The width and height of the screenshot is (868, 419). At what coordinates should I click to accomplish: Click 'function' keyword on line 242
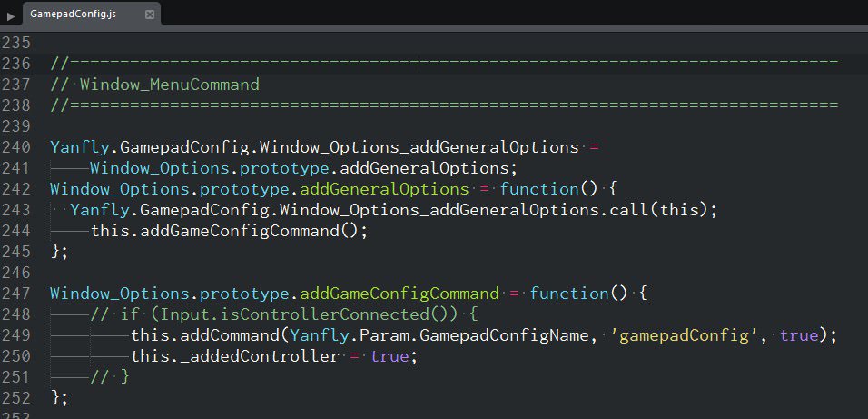pyautogui.click(x=539, y=189)
